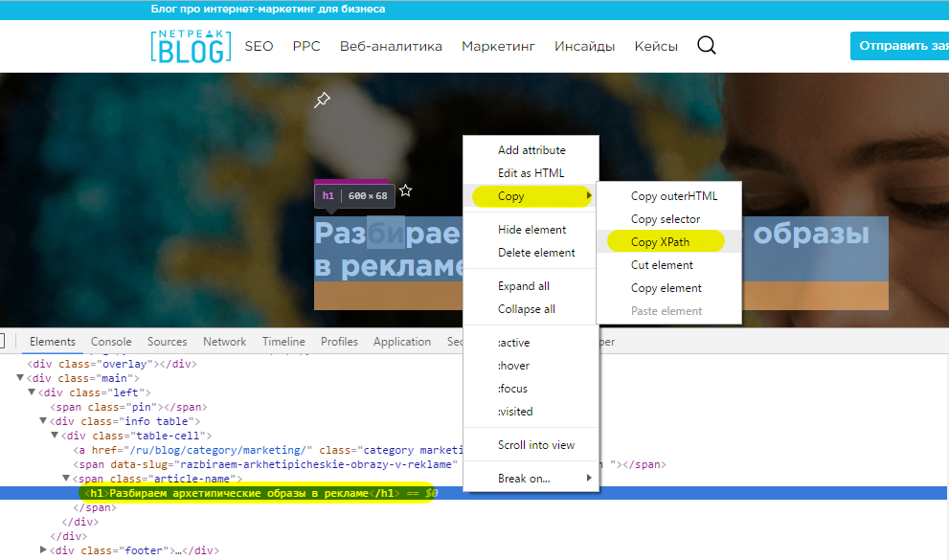Click the Отправить заявку button
This screenshot has width=949, height=560.
pos(899,46)
